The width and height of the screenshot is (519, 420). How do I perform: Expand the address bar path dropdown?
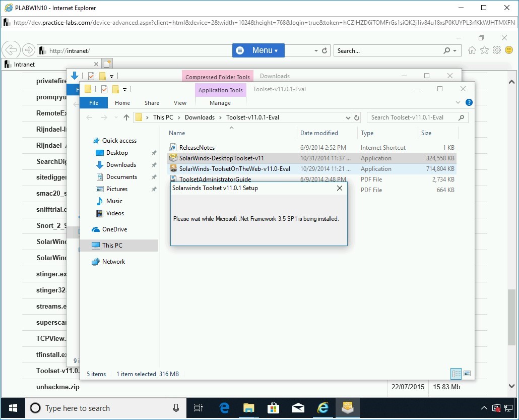[x=348, y=117]
